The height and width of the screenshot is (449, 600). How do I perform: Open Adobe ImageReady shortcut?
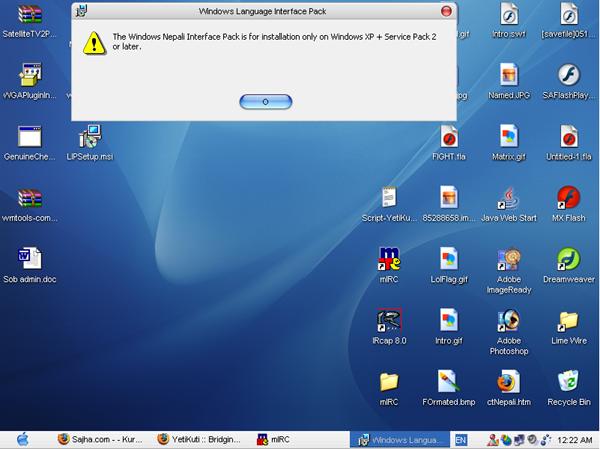[x=508, y=259]
